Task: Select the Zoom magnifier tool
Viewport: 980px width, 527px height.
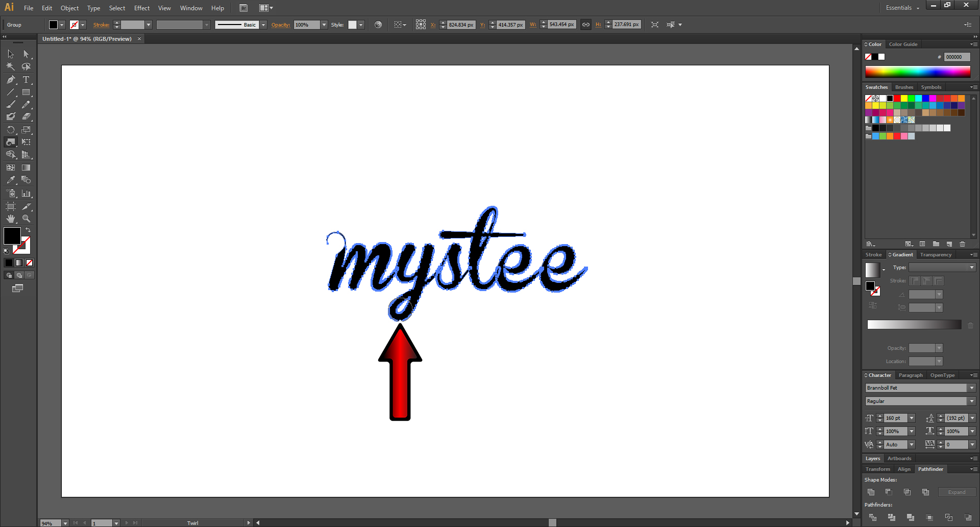Action: coord(26,219)
